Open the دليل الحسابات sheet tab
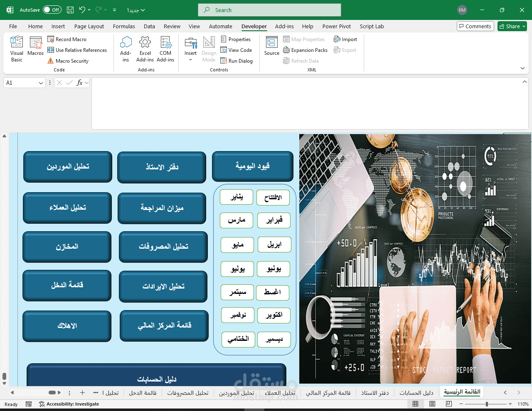Screen dimensions: 532x411 point(416,393)
